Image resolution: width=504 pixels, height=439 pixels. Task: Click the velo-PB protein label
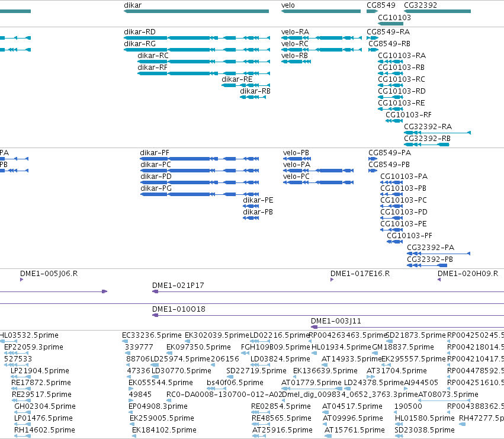(296, 153)
